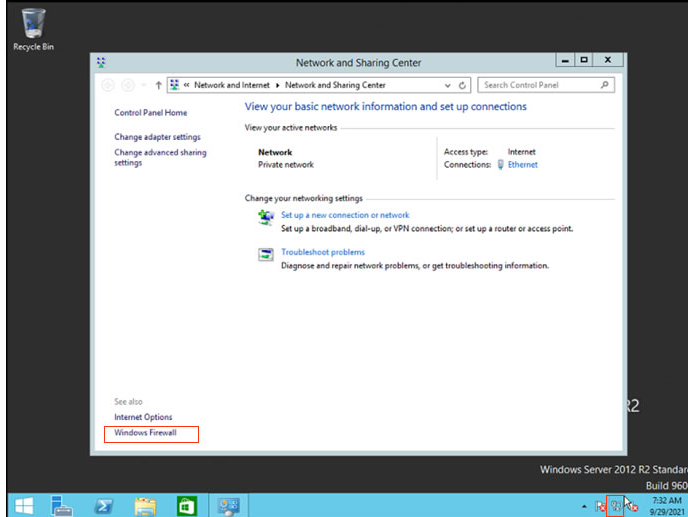Open the green Store taskbar icon
This screenshot has width=688, height=517.
point(187,505)
